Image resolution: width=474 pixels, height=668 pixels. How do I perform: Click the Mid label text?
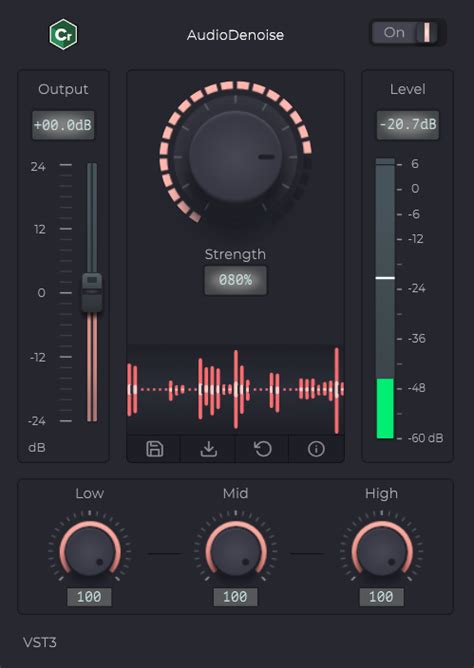(236, 493)
